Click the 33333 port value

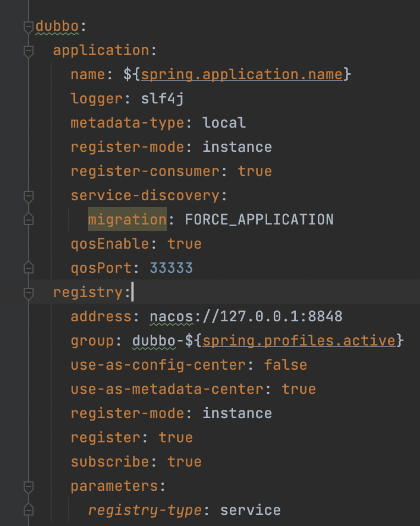point(172,268)
